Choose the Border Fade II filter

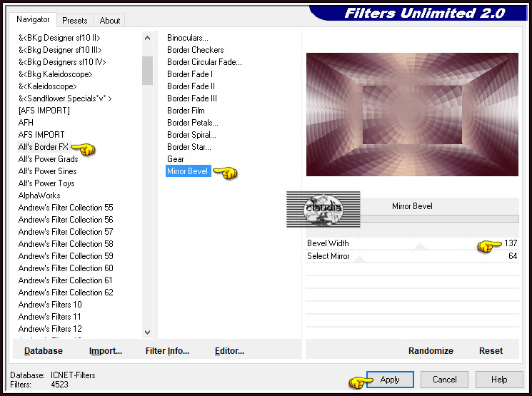click(x=191, y=86)
